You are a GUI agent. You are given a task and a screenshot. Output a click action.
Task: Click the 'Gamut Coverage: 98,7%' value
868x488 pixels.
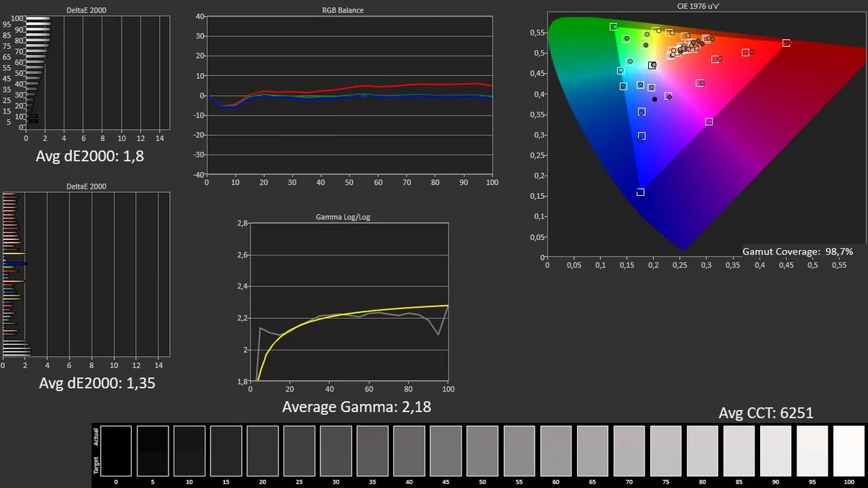pyautogui.click(x=798, y=252)
